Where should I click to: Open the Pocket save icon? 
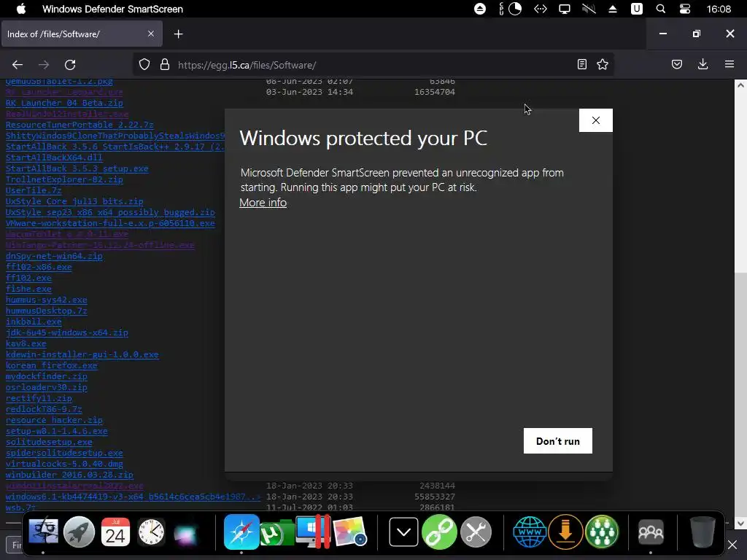pos(677,64)
